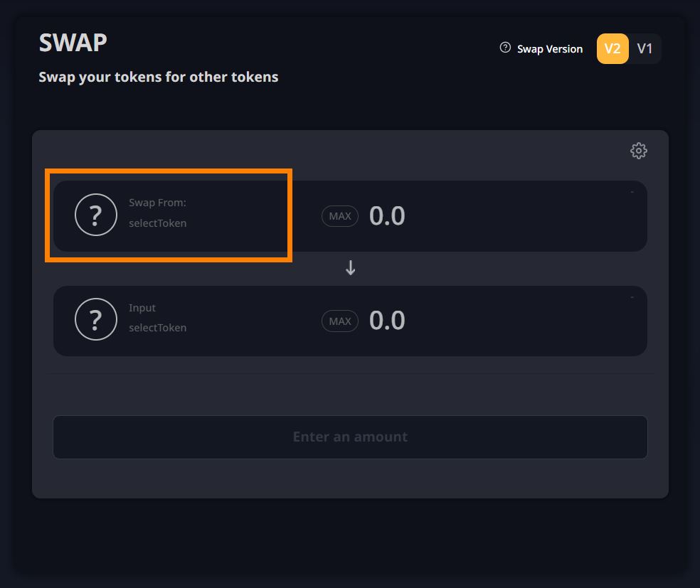
Task: Click the Swap From token question-mark icon
Action: [x=96, y=215]
